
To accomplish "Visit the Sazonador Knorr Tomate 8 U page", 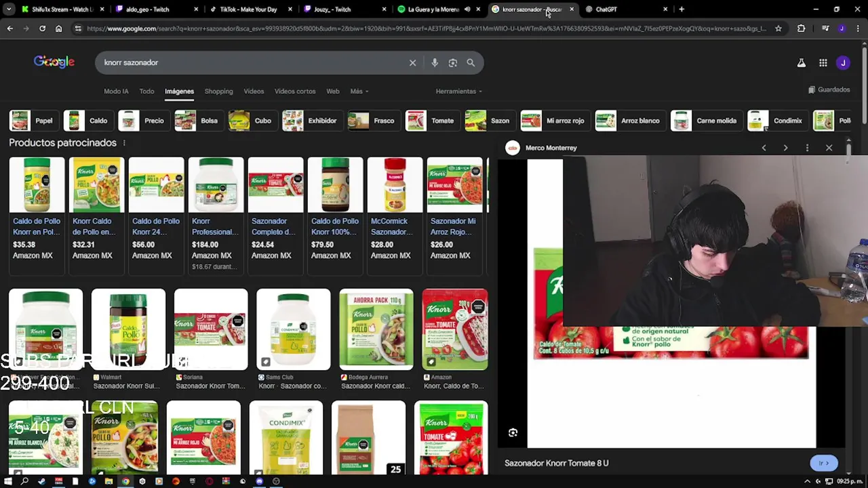I will tap(557, 463).
